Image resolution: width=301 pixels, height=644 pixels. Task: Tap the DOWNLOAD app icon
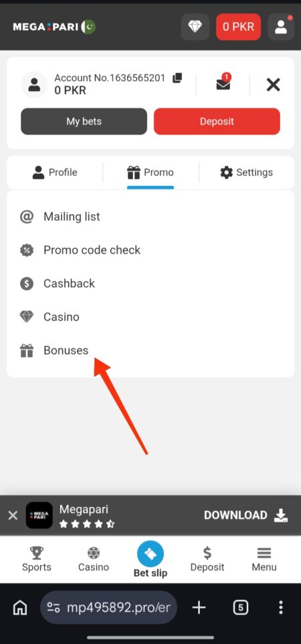point(281,515)
